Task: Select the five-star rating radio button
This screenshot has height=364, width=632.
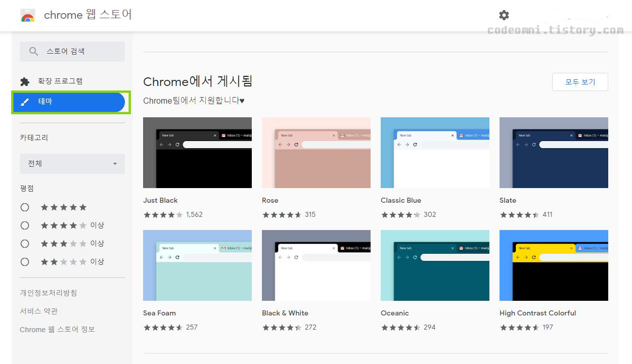Action: point(25,207)
